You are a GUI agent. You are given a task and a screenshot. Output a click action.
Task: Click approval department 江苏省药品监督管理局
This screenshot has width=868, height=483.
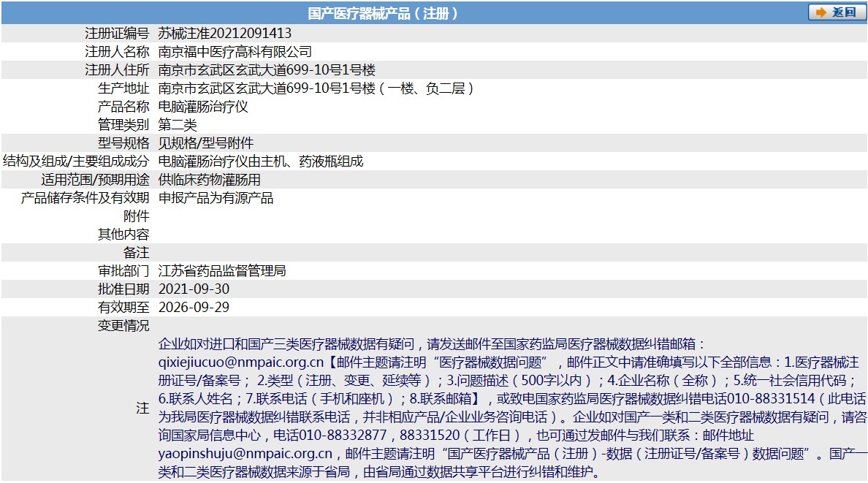[222, 271]
